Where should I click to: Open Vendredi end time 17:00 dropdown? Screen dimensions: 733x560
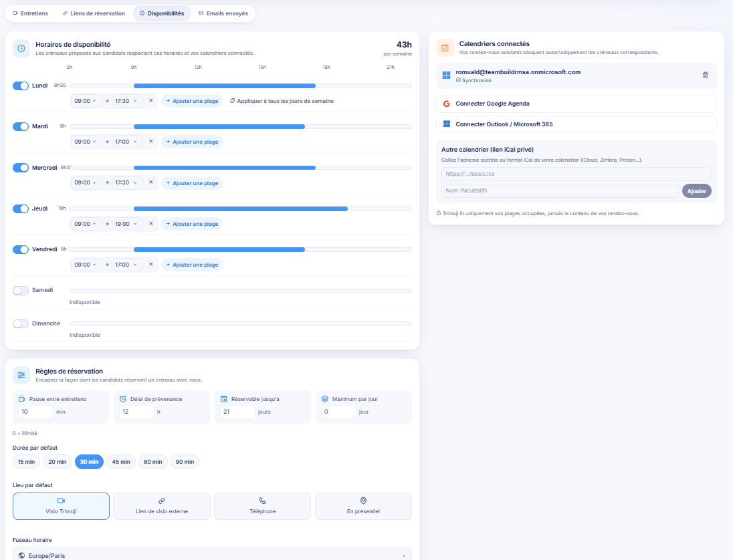[126, 265]
